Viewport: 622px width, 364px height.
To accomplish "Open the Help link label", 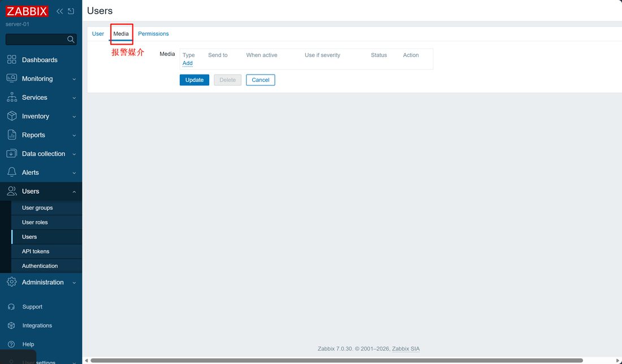I will [x=28, y=344].
